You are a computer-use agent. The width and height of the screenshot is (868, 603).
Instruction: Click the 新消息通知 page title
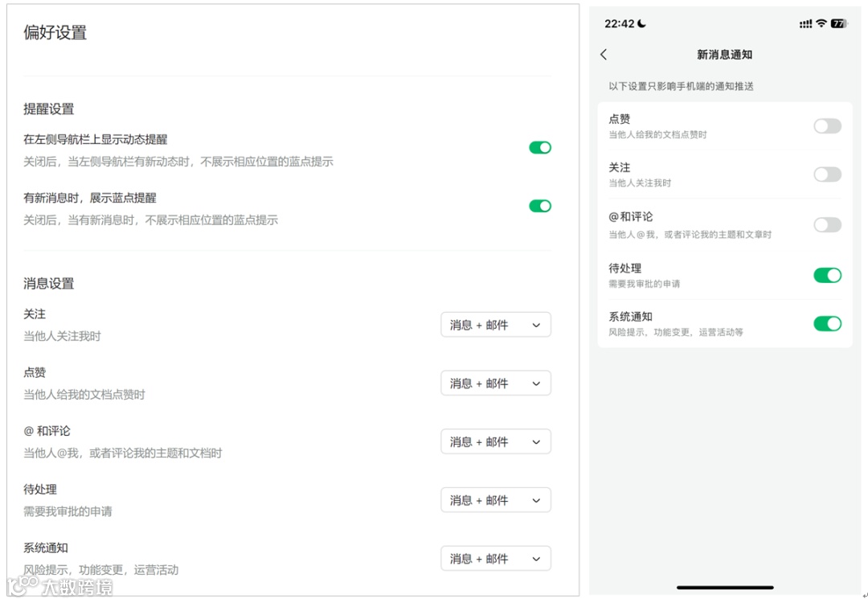[x=724, y=55]
